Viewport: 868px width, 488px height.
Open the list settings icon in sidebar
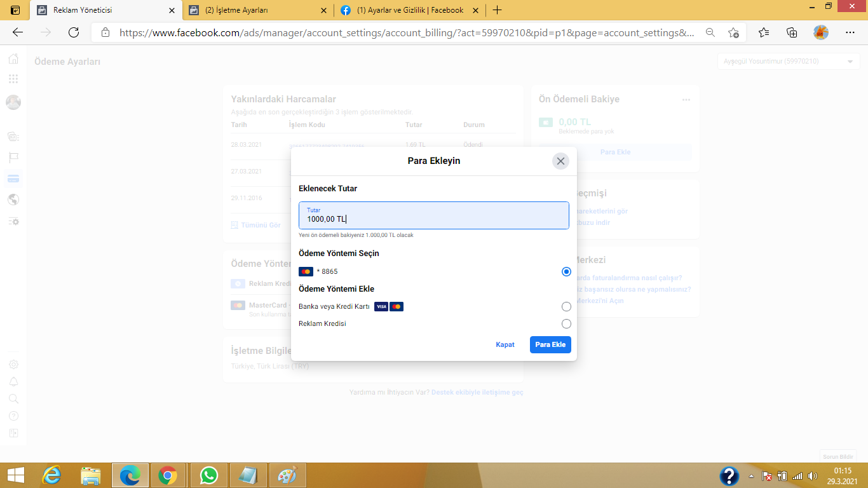(x=13, y=221)
